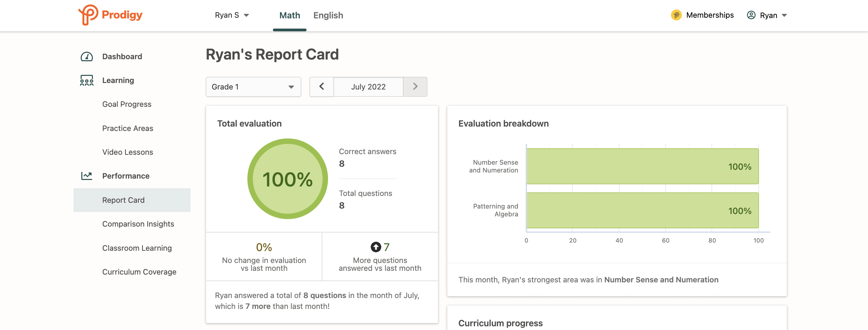This screenshot has width=868, height=330.
Task: Go to next month arrow
Action: (x=415, y=87)
